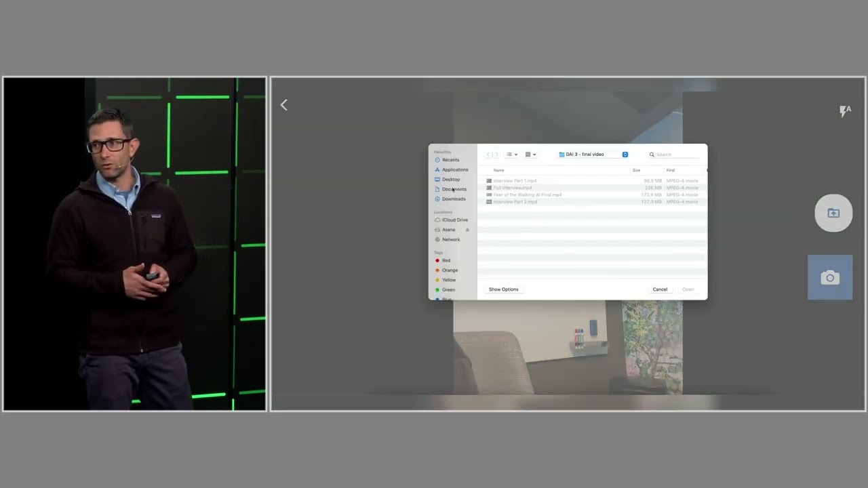
Task: Go forward in the file dialog history
Action: coord(496,155)
